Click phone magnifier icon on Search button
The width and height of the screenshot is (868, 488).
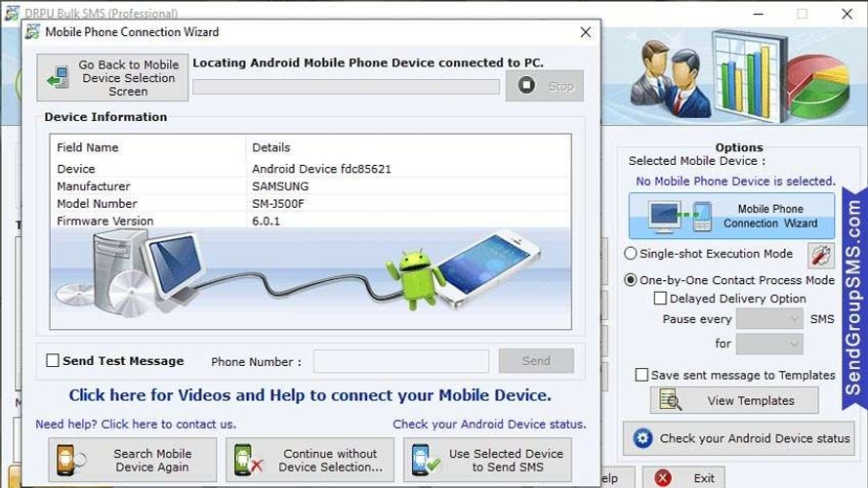[69, 460]
